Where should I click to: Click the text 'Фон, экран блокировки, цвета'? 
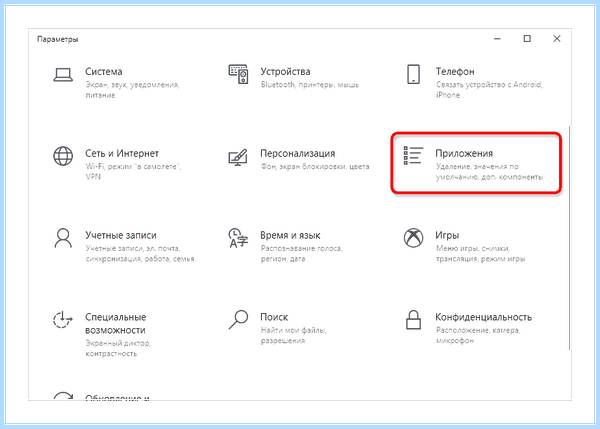point(315,166)
